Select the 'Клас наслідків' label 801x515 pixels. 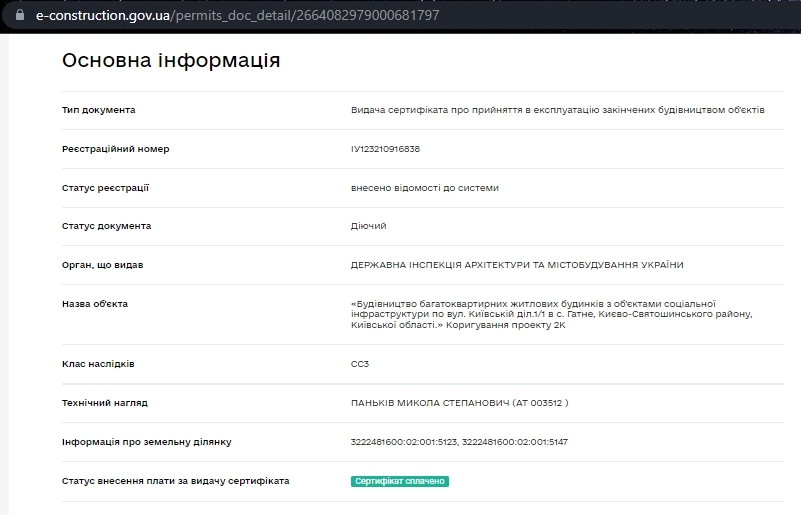(x=98, y=364)
